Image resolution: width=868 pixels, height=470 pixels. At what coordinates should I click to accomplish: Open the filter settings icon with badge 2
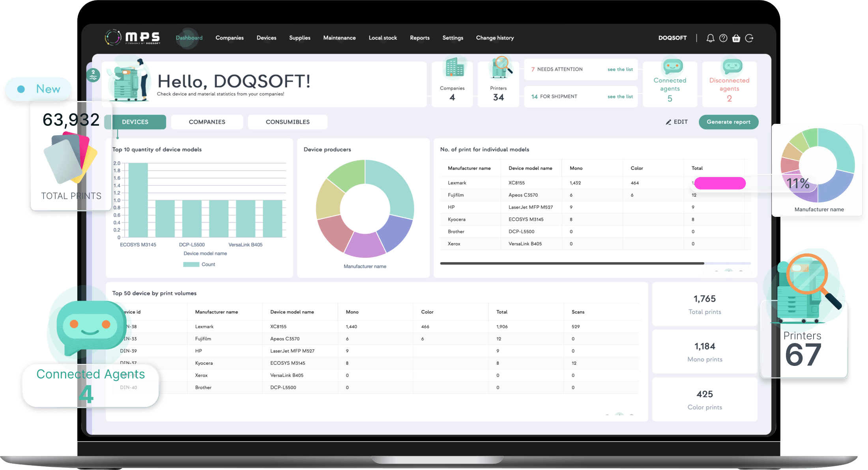coord(93,75)
